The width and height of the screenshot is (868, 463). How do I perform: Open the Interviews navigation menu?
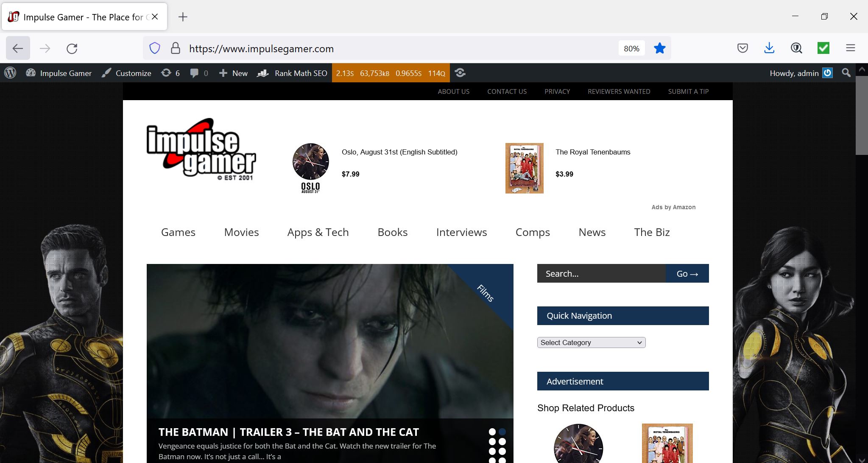point(461,232)
